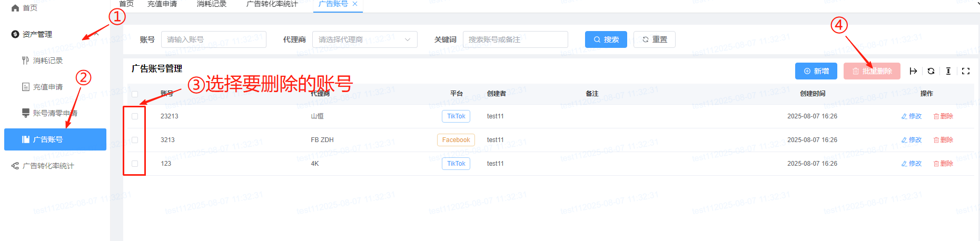Check the box for account 23213

(x=135, y=116)
